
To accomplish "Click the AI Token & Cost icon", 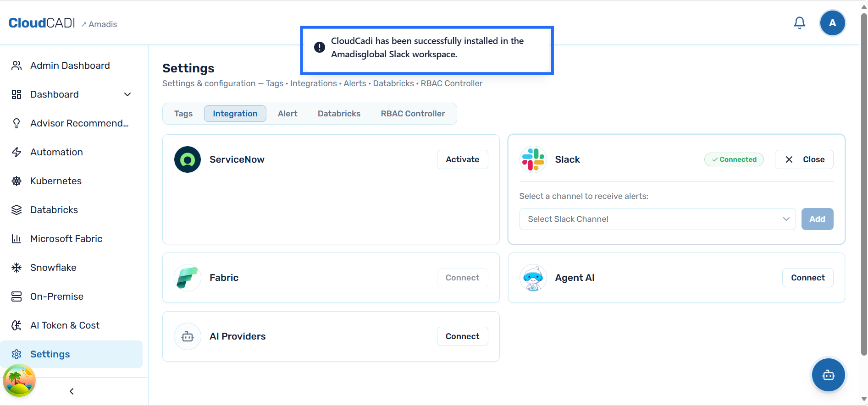I will pos(17,325).
